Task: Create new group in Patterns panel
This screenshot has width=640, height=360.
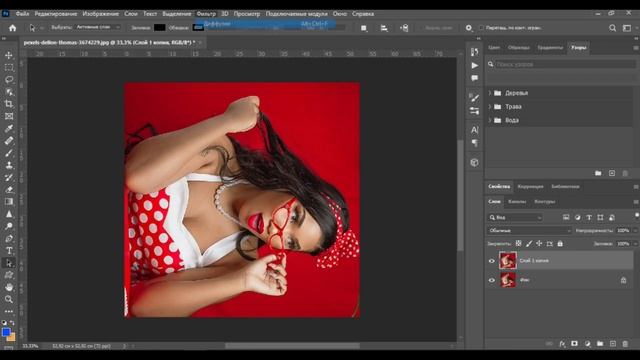Action: 598,173
